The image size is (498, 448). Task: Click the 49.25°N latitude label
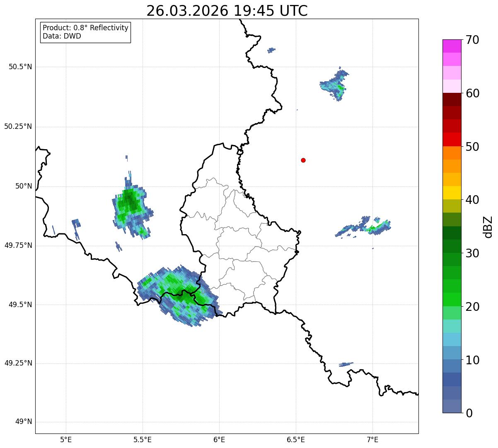[x=18, y=363]
